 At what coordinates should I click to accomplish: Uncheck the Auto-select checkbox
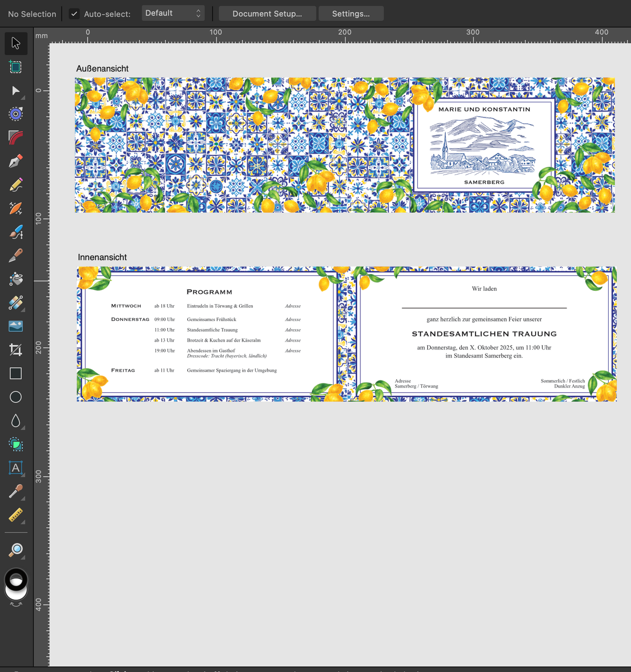point(74,14)
